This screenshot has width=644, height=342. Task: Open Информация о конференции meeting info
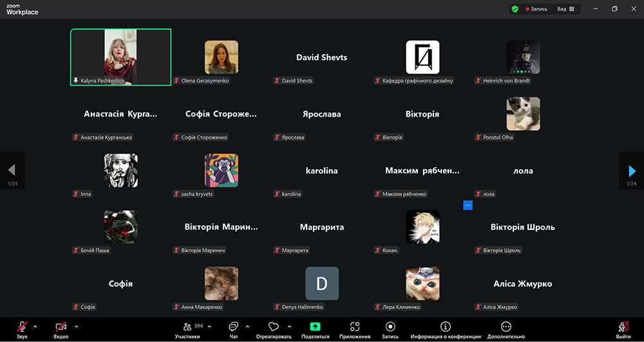point(446,327)
